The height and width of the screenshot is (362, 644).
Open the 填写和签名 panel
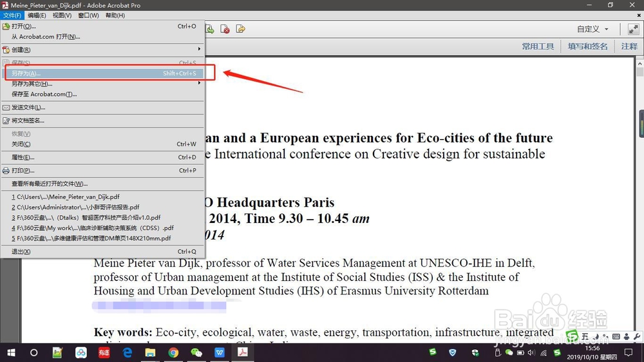(587, 46)
